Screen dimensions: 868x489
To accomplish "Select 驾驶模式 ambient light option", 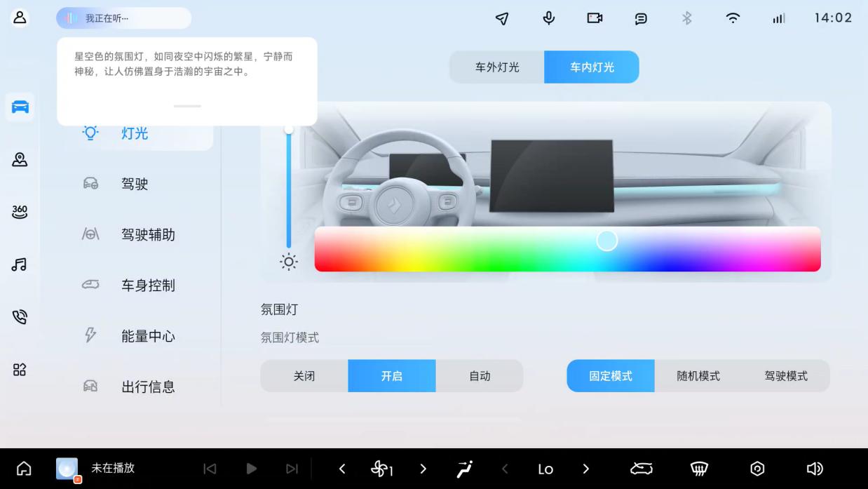I will [786, 376].
